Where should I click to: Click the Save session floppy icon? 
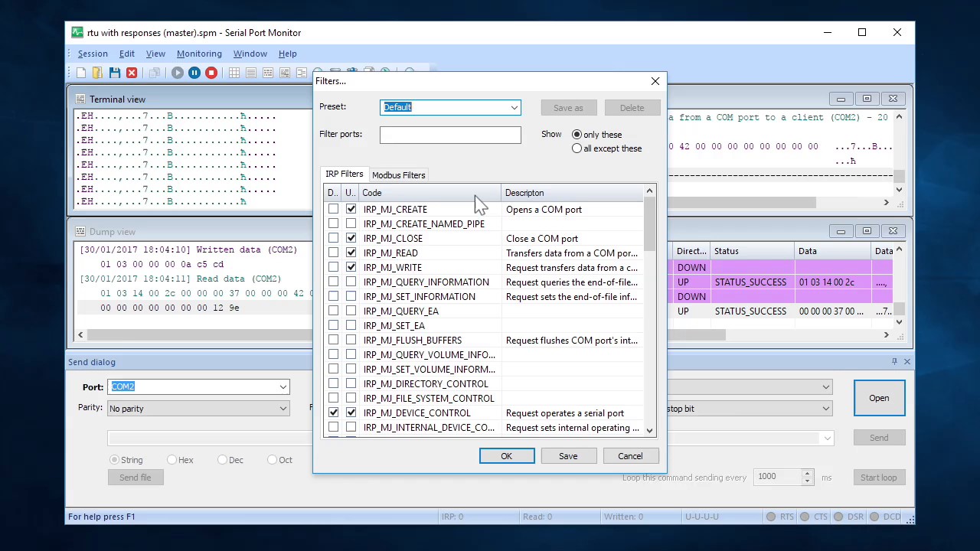(x=115, y=73)
